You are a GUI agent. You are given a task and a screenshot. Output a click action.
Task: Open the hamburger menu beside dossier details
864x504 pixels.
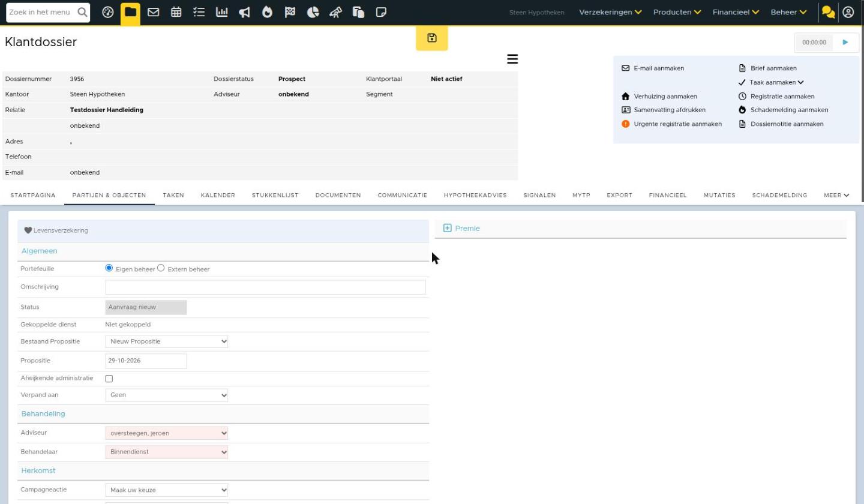click(512, 59)
